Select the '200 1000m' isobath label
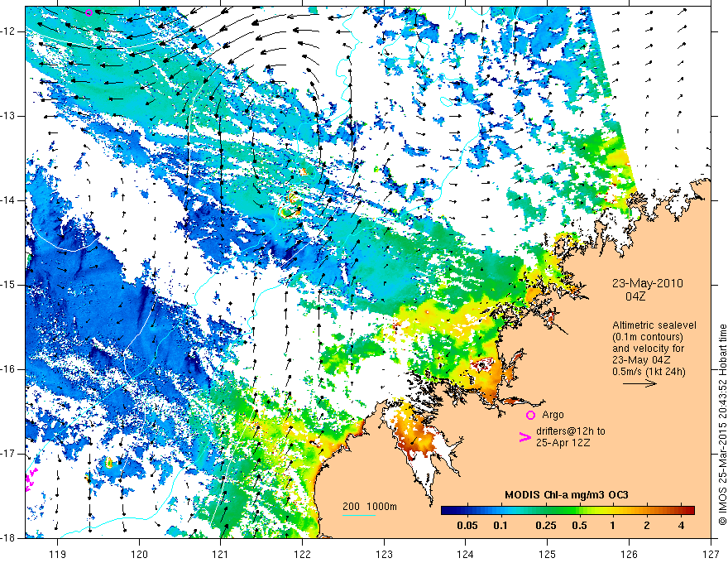Image resolution: width=728 pixels, height=563 pixels. [x=370, y=507]
